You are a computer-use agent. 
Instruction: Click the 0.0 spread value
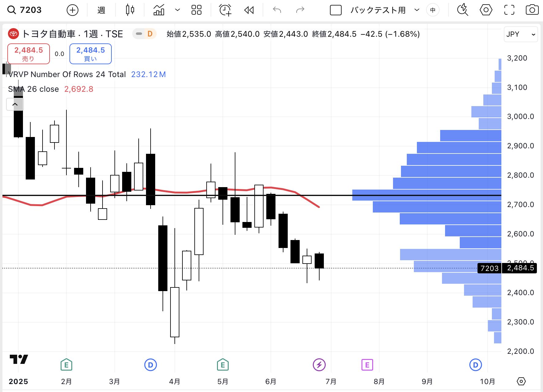coord(59,54)
